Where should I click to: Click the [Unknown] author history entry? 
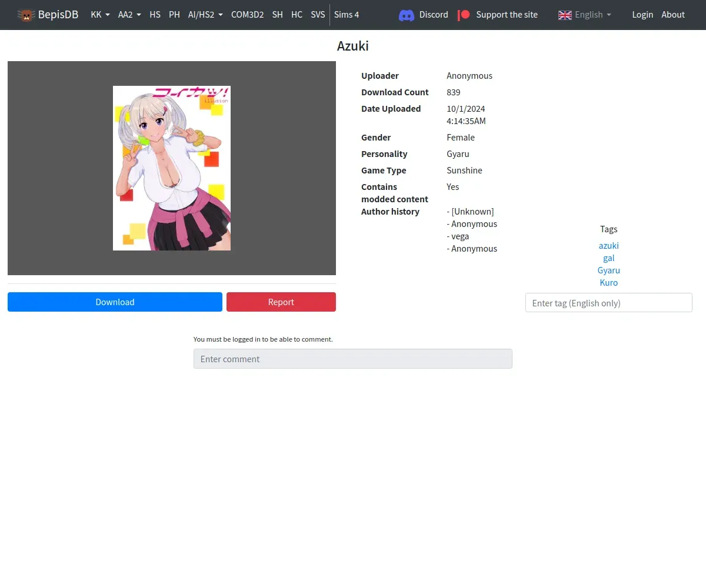coord(471,212)
